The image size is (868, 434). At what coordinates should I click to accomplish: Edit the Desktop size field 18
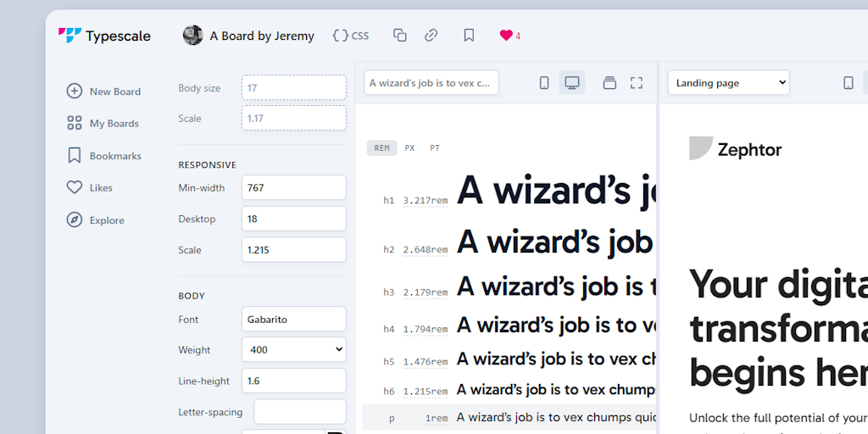[x=294, y=219]
